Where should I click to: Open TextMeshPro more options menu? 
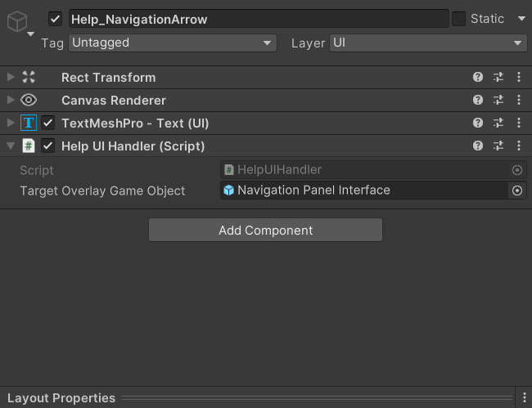click(519, 123)
